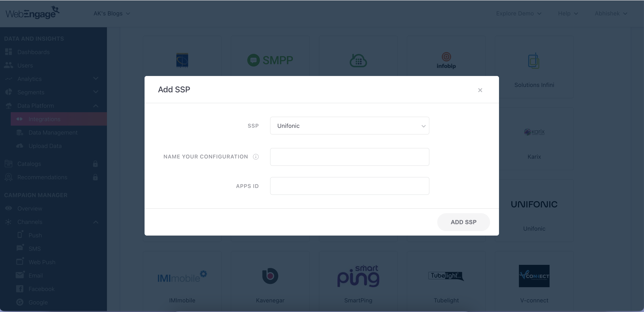Collapse the Data Platform section
The image size is (644, 312).
pos(96,105)
